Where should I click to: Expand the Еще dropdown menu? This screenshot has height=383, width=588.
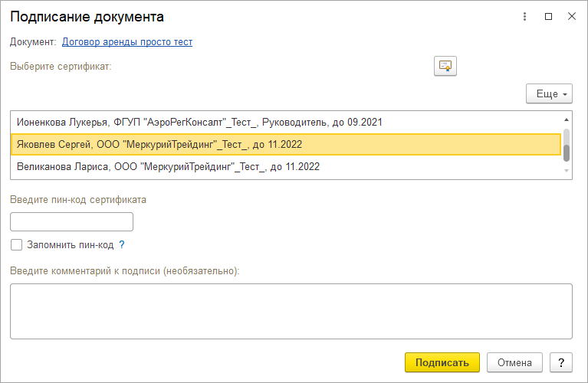pyautogui.click(x=550, y=93)
